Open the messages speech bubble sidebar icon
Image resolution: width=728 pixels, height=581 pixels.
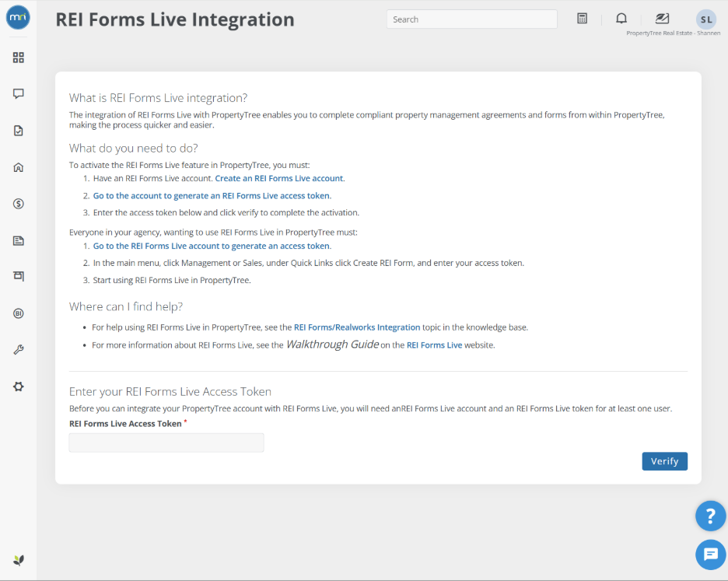[x=19, y=94]
